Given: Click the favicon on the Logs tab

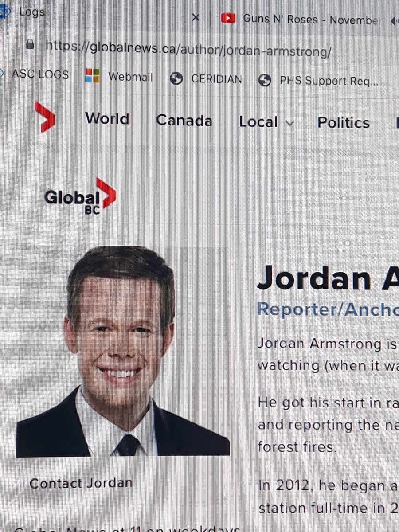Looking at the screenshot, I should [x=4, y=11].
